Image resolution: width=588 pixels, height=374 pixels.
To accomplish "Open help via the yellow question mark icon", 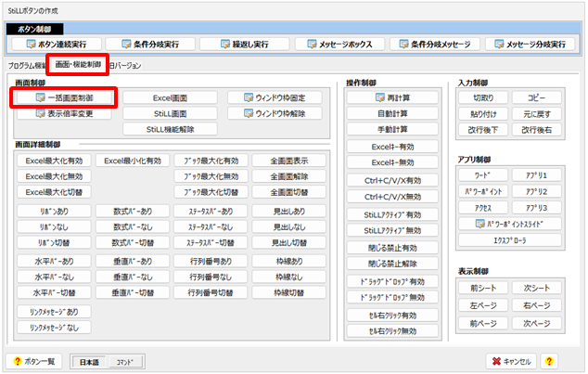I will point(549,361).
